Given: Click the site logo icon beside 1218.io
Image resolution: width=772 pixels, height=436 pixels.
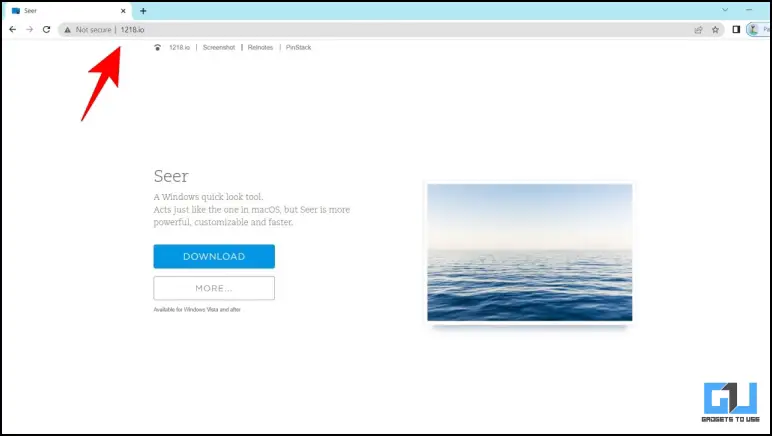Looking at the screenshot, I should tap(158, 47).
